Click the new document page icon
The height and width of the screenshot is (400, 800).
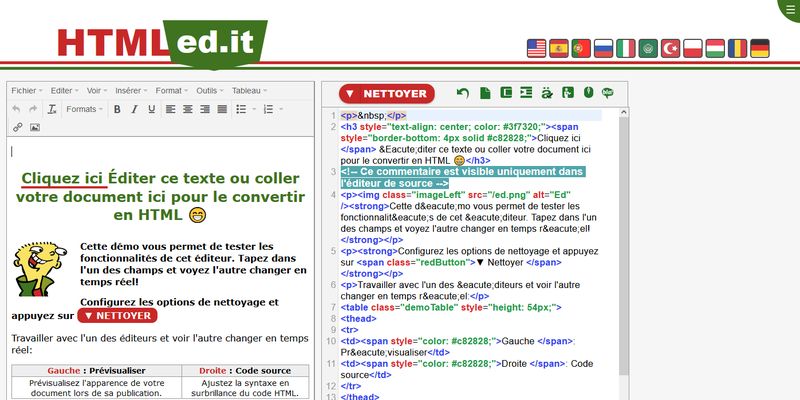485,93
